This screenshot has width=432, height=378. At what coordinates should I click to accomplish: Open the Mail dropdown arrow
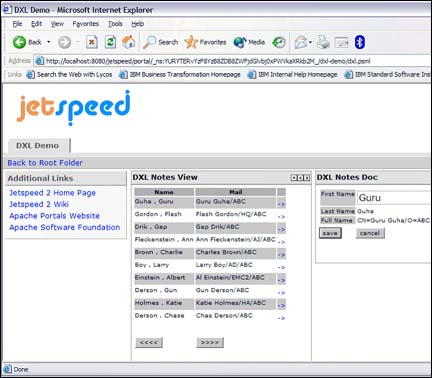click(310, 42)
